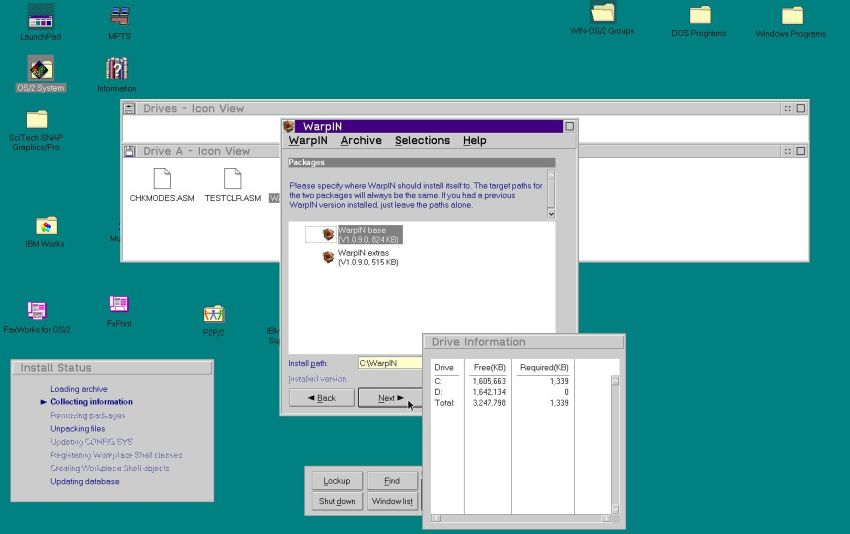Click the Loading archive status entry

pyautogui.click(x=79, y=389)
